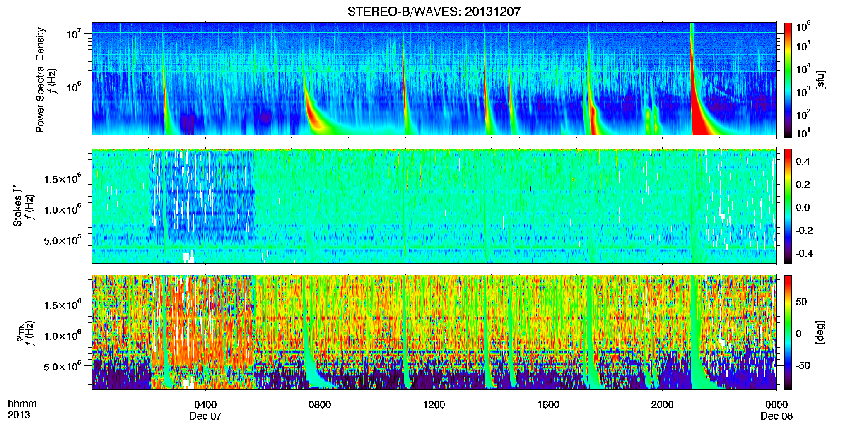Viewport: 868px width, 447px height.
Task: Click the [deg] colorbar unit label
Action: pos(820,332)
